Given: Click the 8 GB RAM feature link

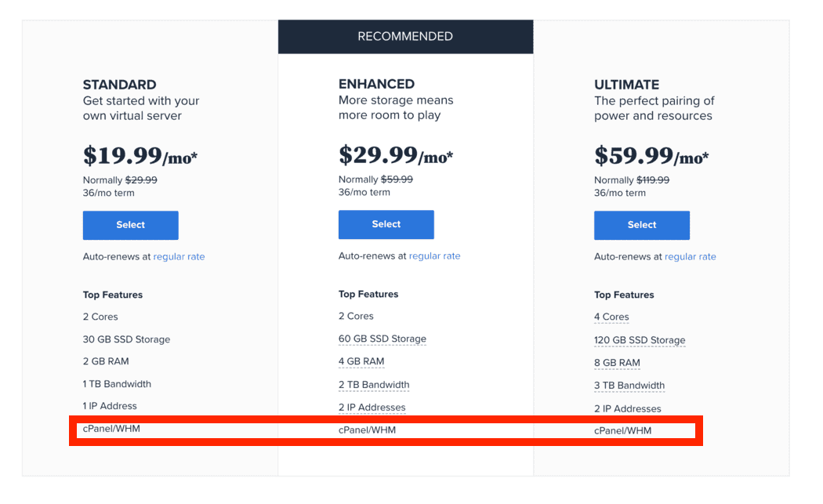Looking at the screenshot, I should 617,362.
